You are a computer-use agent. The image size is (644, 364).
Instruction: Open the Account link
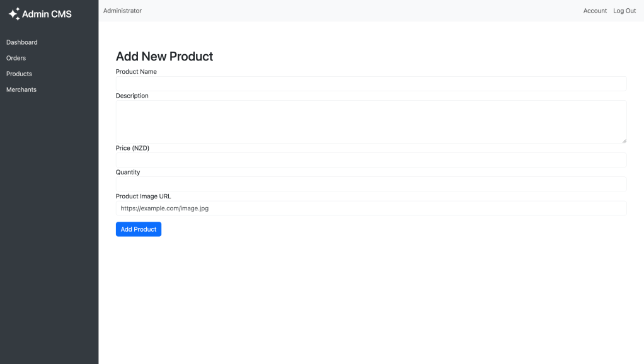pos(595,11)
